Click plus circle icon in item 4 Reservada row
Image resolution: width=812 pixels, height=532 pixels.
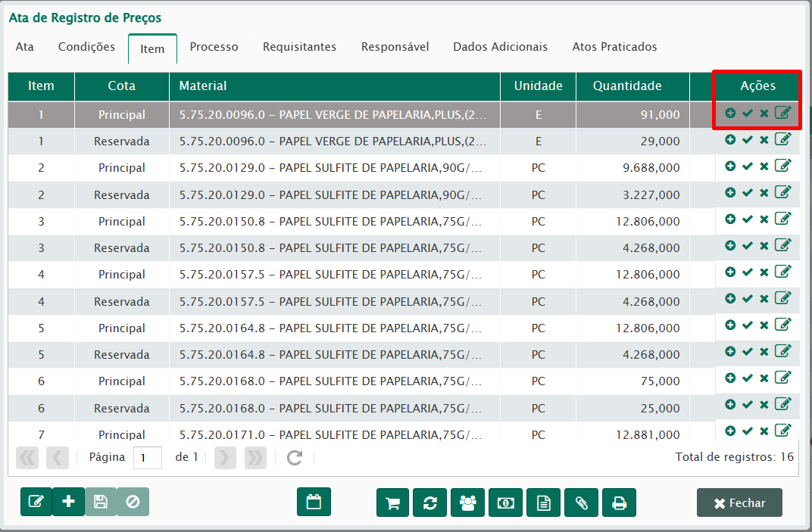click(730, 299)
